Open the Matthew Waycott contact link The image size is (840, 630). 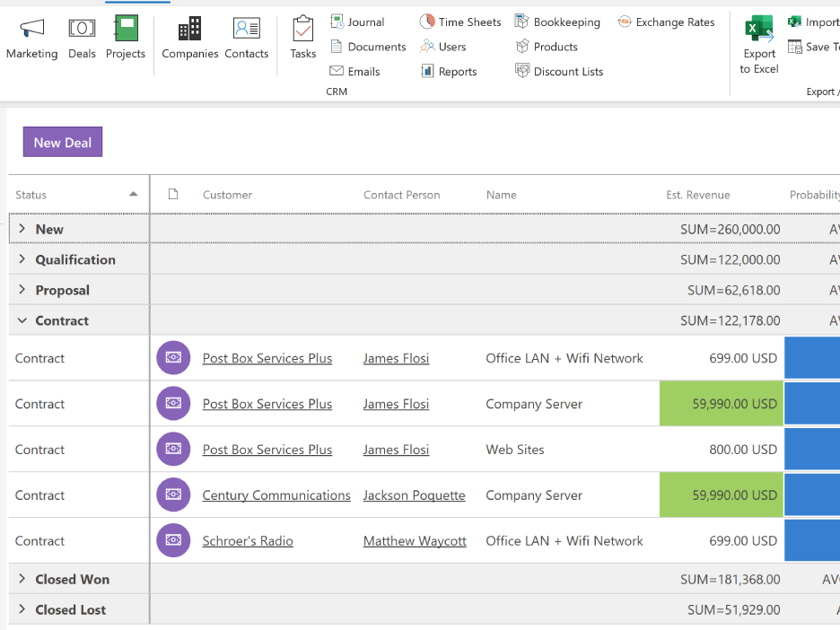415,540
